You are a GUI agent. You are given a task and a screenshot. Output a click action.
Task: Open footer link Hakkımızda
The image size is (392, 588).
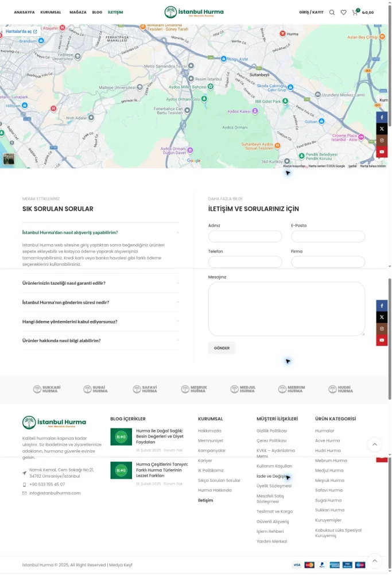tap(209, 431)
